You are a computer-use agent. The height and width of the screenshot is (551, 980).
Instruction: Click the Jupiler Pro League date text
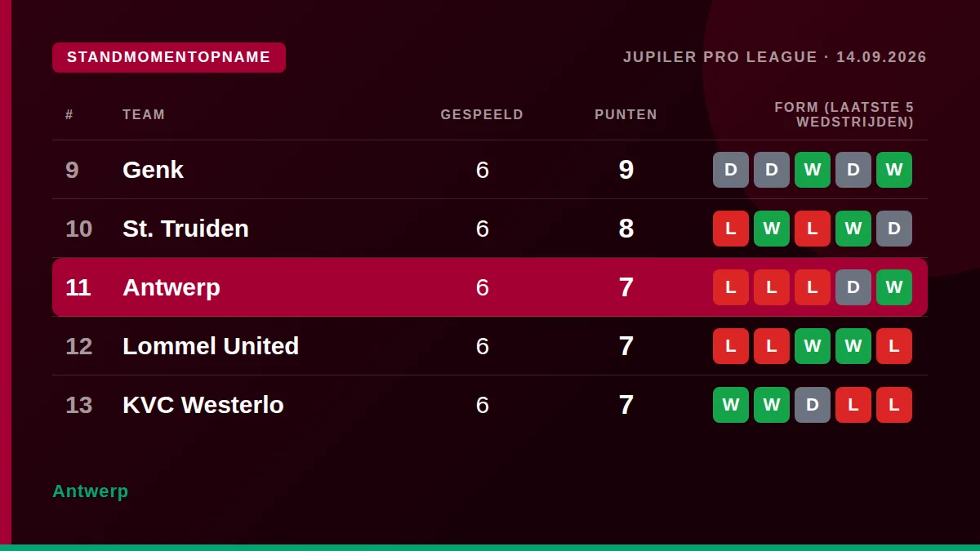[x=775, y=57]
